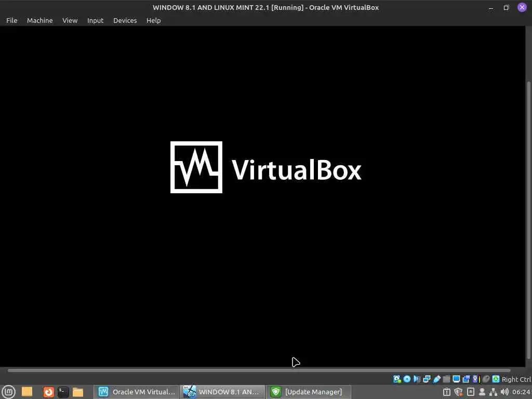
Task: Click the hard disk activity status icon
Action: click(396, 379)
